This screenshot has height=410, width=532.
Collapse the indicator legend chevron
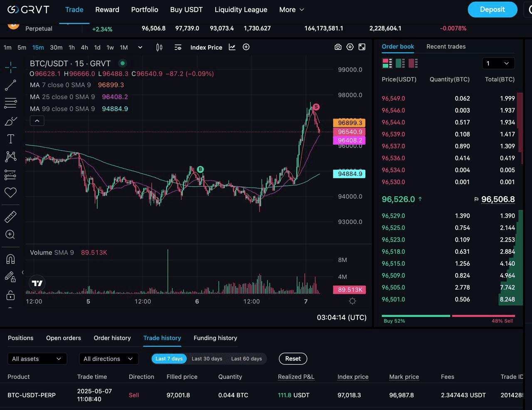tap(37, 121)
